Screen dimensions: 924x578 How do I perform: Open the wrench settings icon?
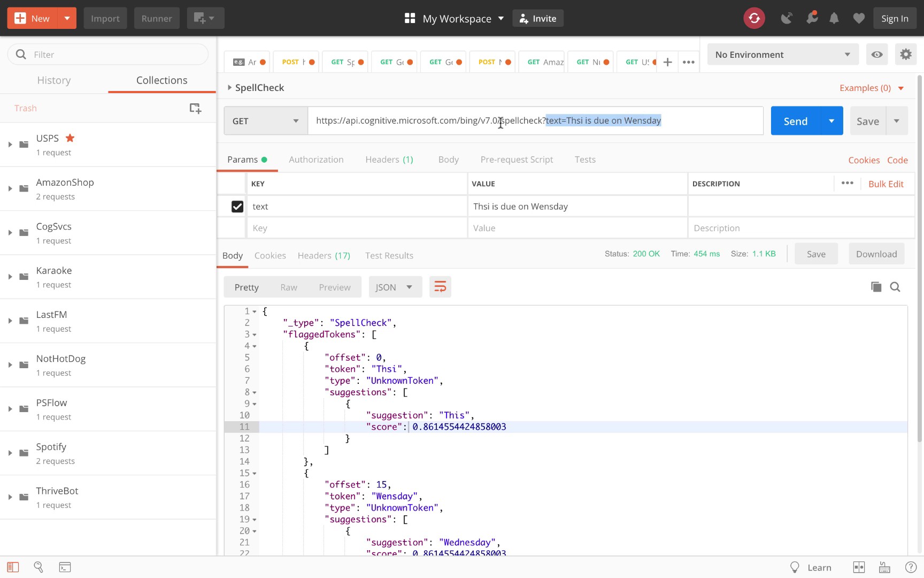point(812,18)
